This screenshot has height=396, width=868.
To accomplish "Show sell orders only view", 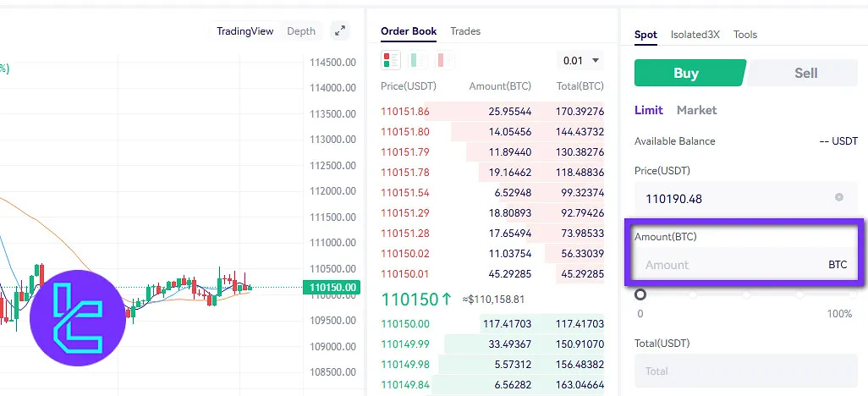I will coord(445,60).
